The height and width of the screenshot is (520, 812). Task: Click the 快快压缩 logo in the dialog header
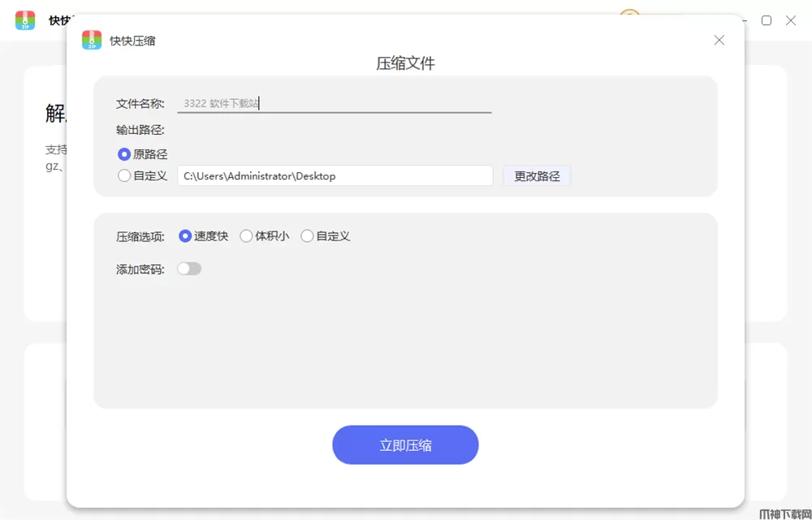tap(92, 41)
